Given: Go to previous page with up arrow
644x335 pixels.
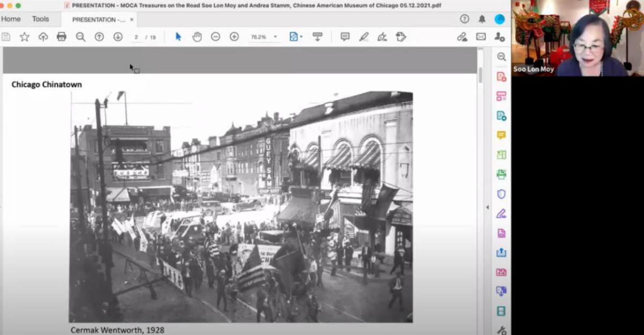Looking at the screenshot, I should (x=99, y=37).
